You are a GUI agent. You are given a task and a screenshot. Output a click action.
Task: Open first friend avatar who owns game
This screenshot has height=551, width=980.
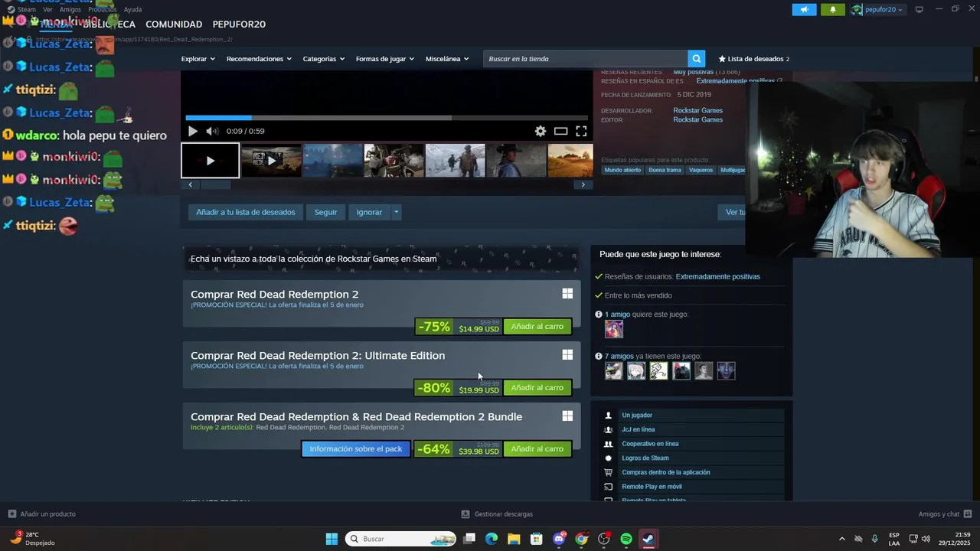pos(613,371)
